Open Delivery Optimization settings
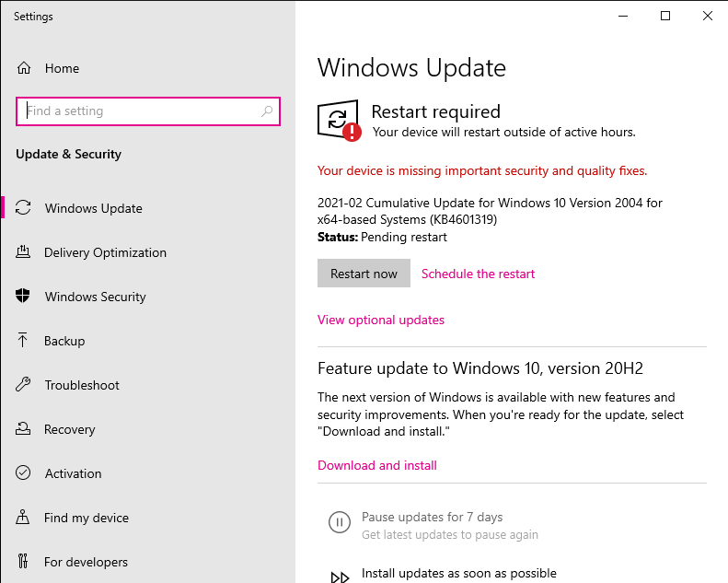This screenshot has width=728, height=583. click(x=106, y=252)
